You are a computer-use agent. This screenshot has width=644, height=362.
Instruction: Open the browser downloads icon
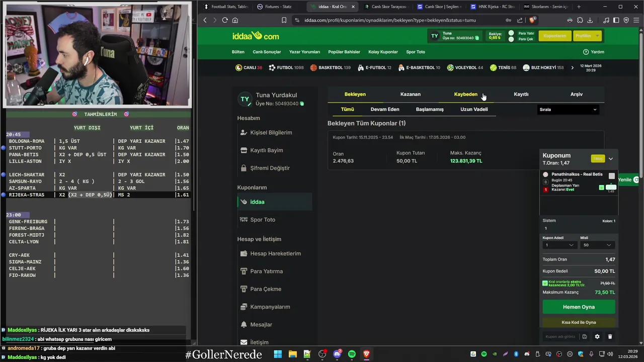[x=590, y=20]
